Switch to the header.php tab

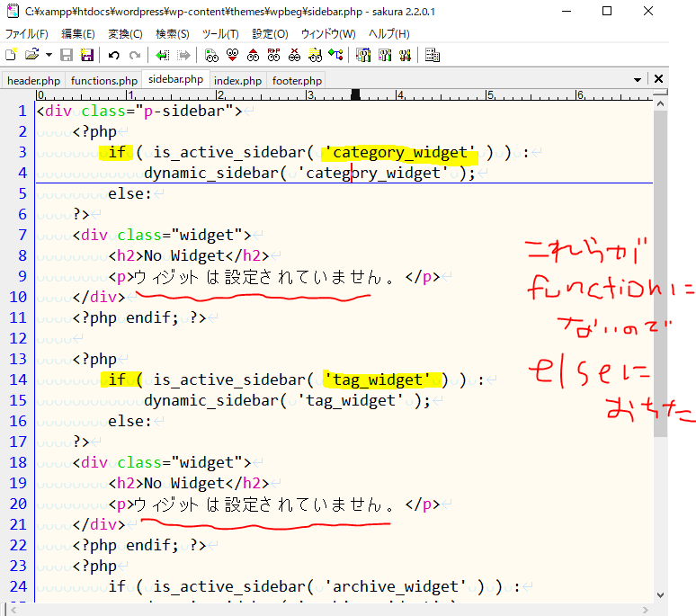34,81
